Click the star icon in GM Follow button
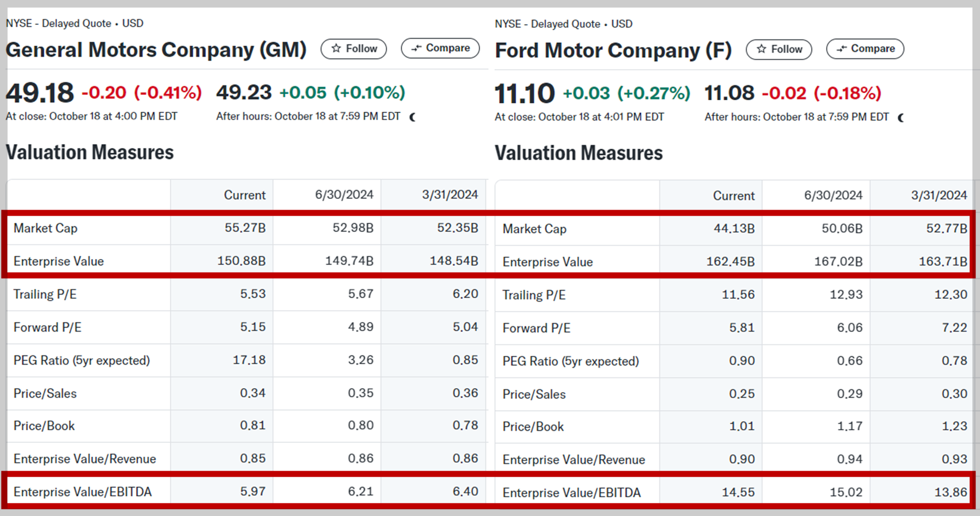The image size is (980, 516). pos(336,48)
